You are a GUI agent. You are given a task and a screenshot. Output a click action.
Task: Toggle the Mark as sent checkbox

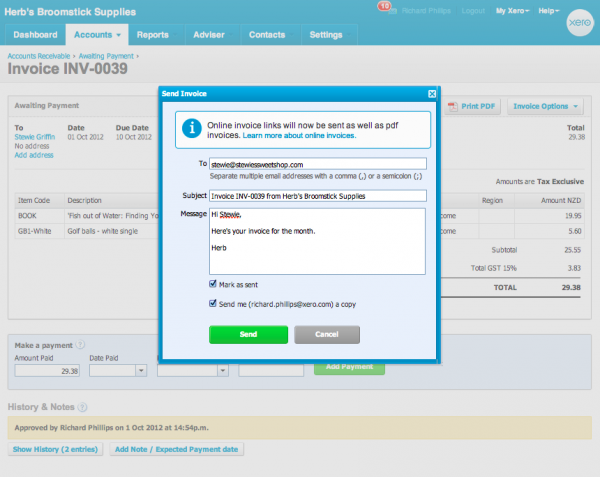(214, 284)
